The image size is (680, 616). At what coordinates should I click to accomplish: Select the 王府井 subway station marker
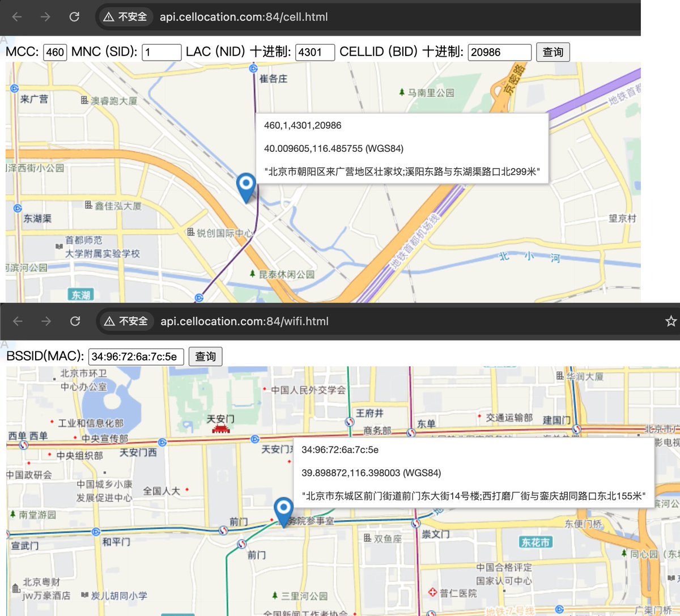pos(350,422)
